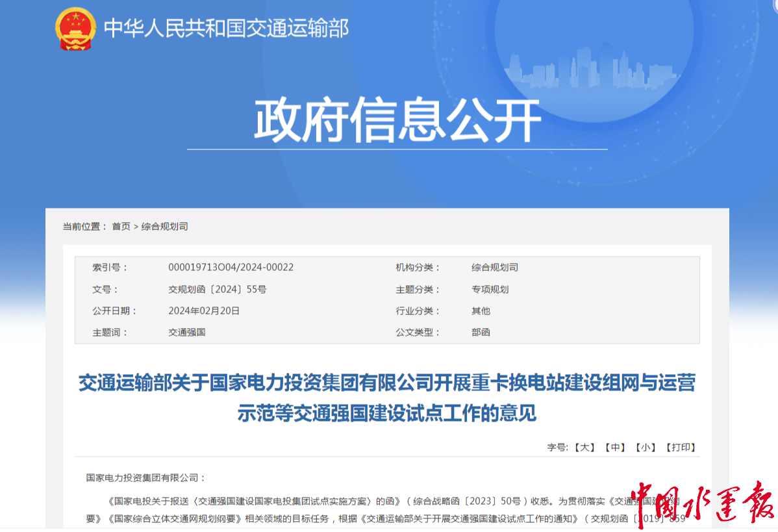Click the index number 000019713O04/2024-00022
Image resolution: width=778 pixels, height=532 pixels.
click(231, 268)
